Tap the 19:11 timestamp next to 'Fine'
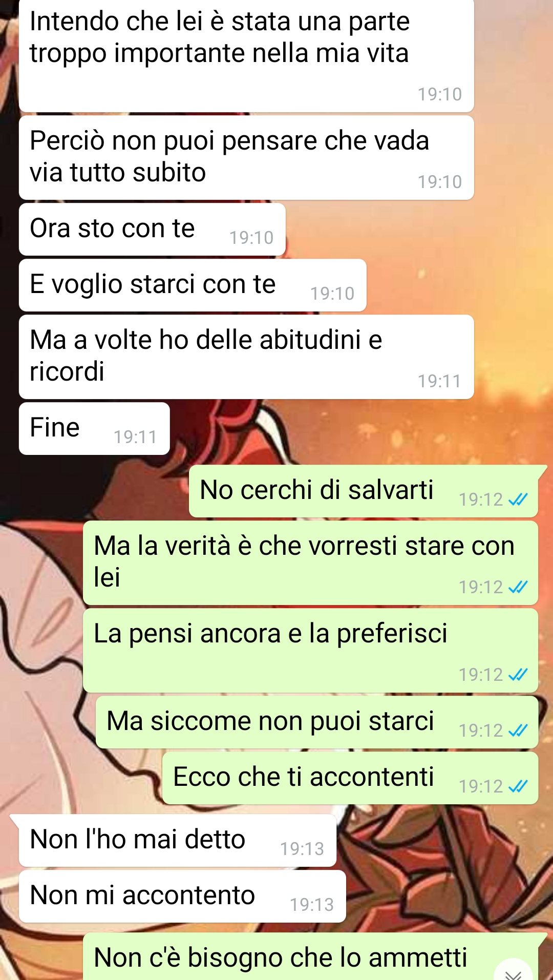Image resolution: width=553 pixels, height=980 pixels. coord(135,437)
